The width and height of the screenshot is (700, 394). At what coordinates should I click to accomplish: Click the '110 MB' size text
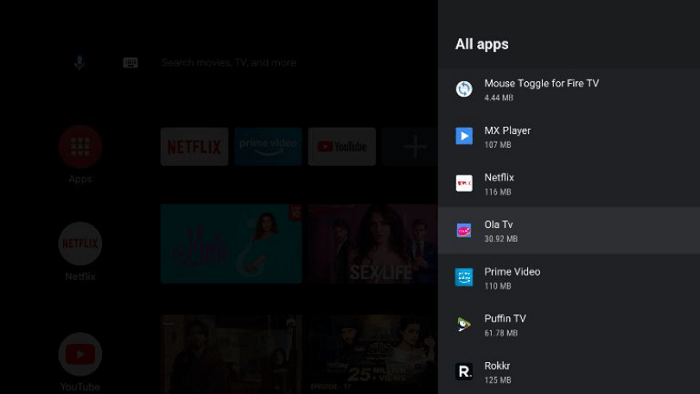pos(498,286)
